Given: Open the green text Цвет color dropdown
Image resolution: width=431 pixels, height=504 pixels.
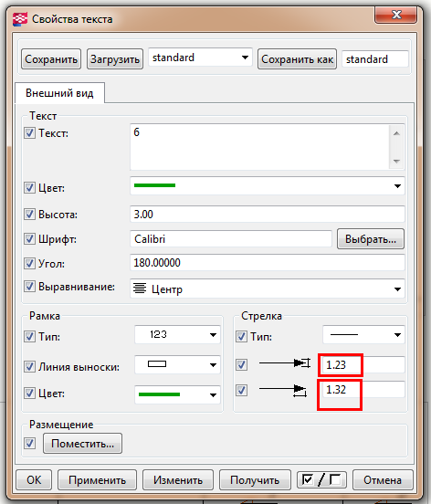Looking at the screenshot, I should (267, 185).
